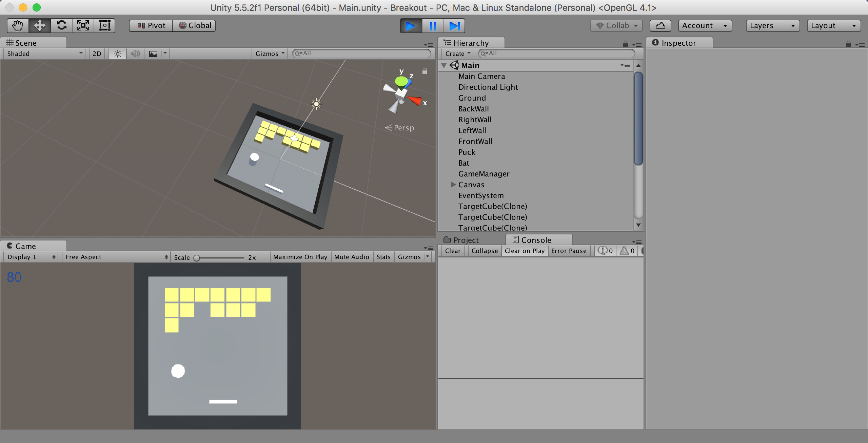Select the Hand tool in toolbar
The height and width of the screenshot is (443, 868).
click(18, 26)
